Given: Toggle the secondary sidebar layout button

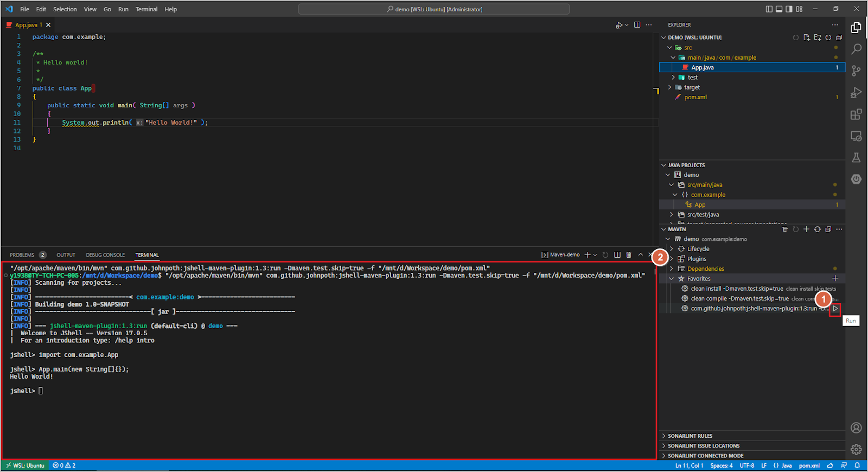Looking at the screenshot, I should [x=789, y=9].
